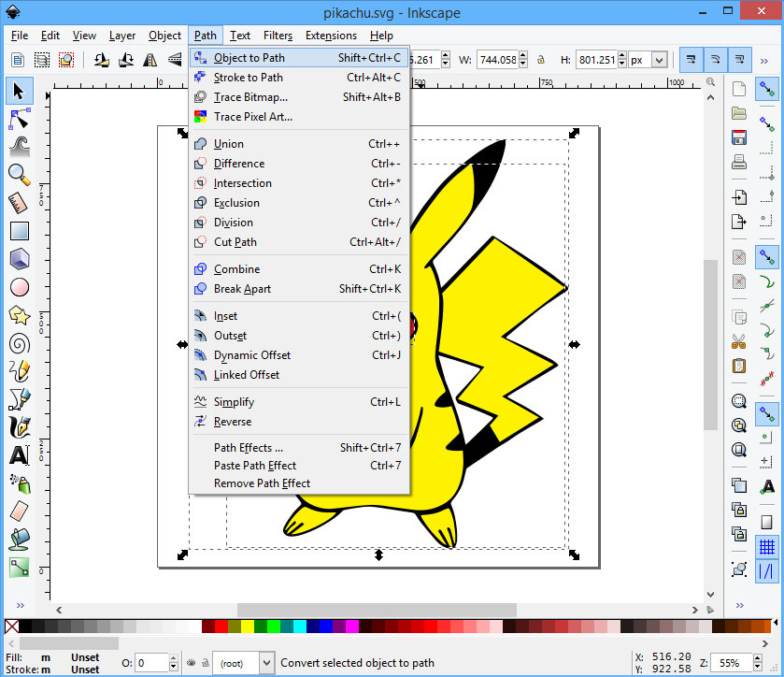The image size is (784, 677).
Task: Select the Pencil freehand tool
Action: (x=19, y=371)
